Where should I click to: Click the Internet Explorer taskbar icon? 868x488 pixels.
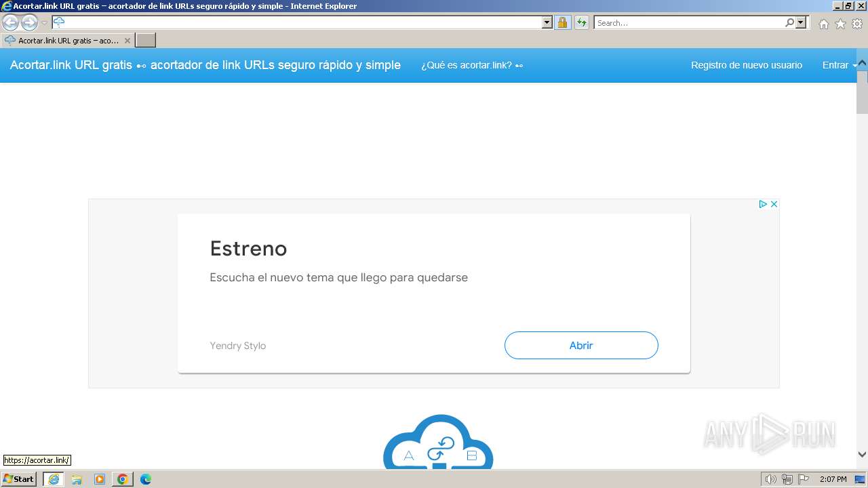[x=54, y=479]
